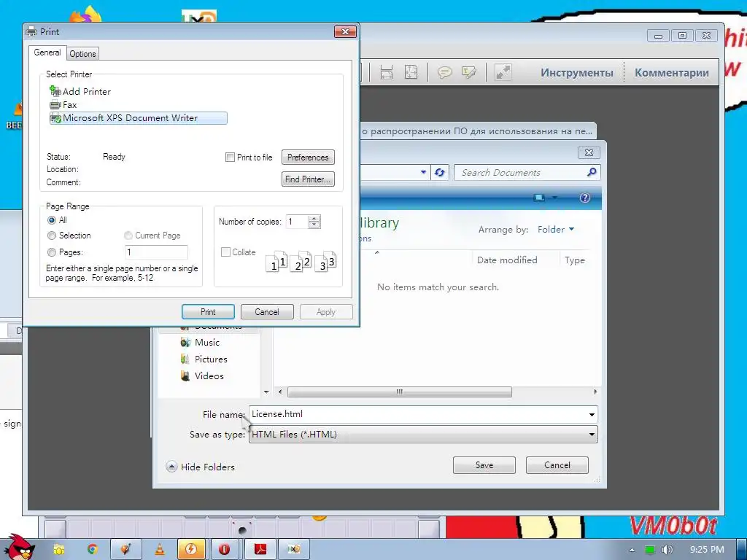
Task: Select the All page range radio
Action: coord(52,220)
